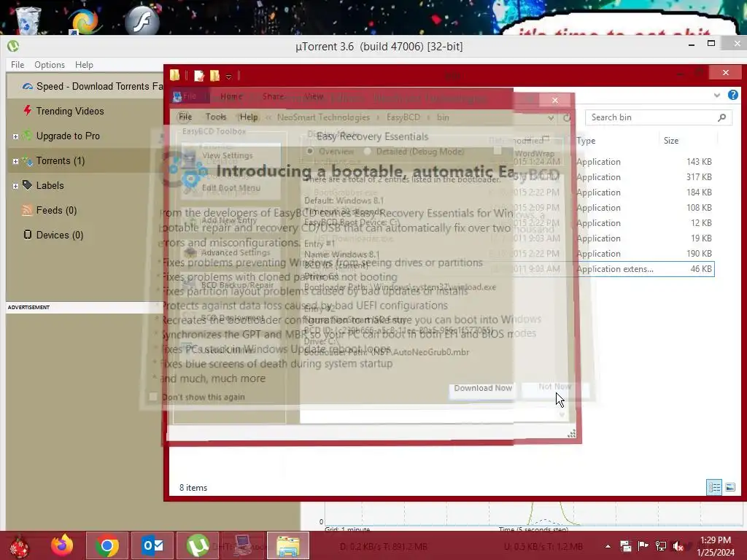The width and height of the screenshot is (747, 560).
Task: Open µTorrent Help menu
Action: pos(85,65)
